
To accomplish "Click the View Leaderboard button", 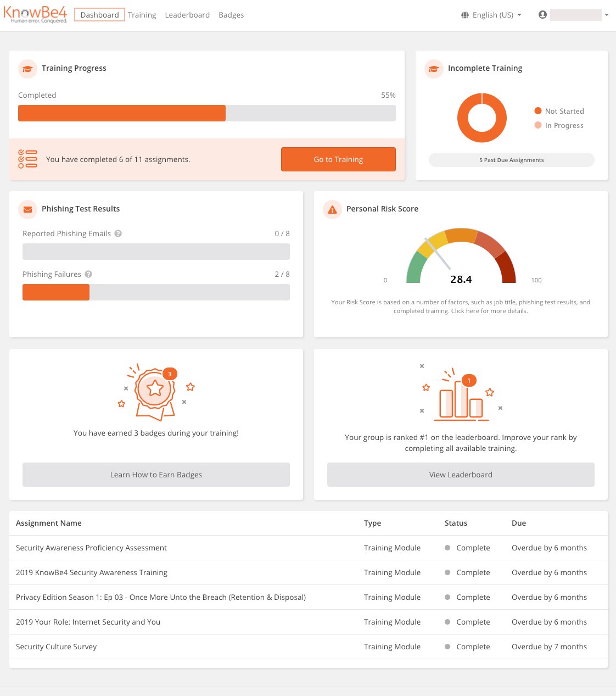I will click(x=461, y=474).
